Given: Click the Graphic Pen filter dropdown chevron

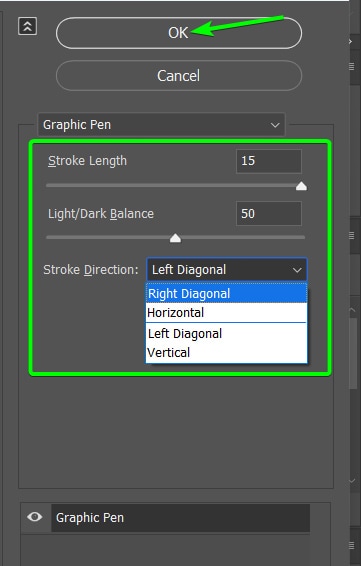Looking at the screenshot, I should [x=275, y=125].
